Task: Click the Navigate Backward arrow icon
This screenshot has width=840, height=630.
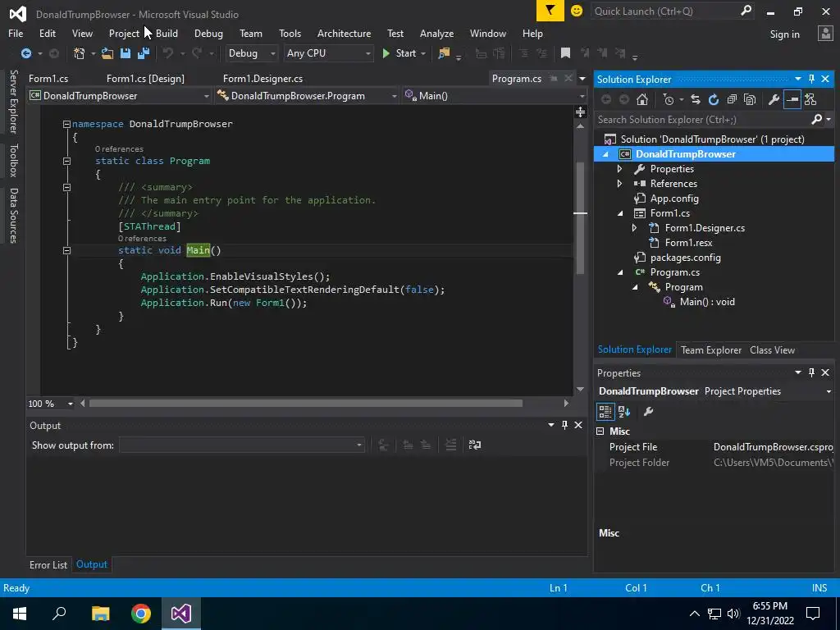Action: [25, 53]
